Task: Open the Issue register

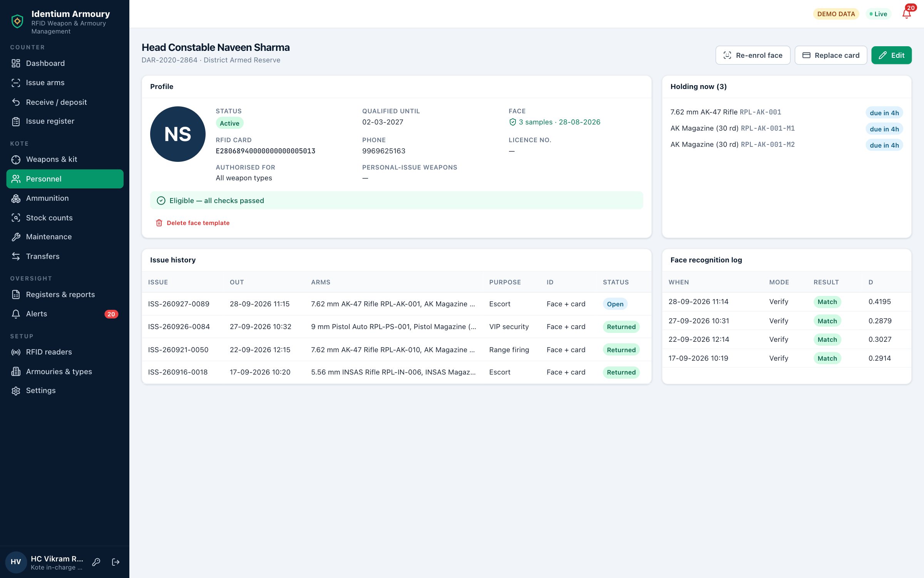Action: click(x=65, y=121)
